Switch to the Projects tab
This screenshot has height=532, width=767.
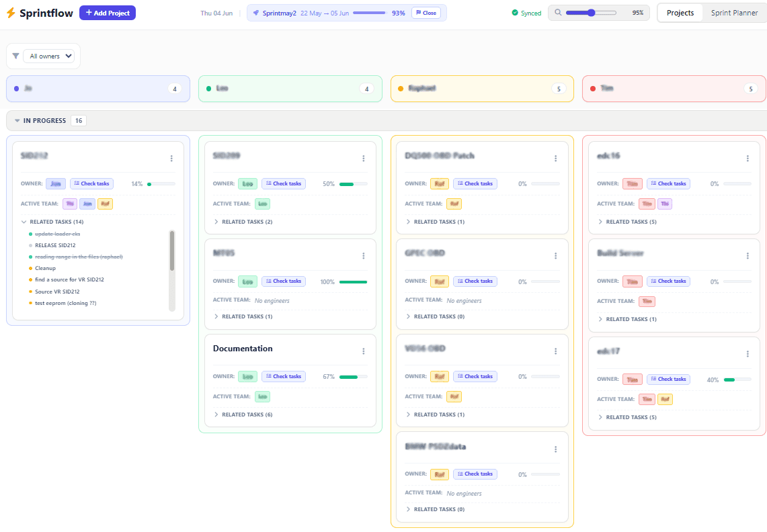click(x=680, y=13)
